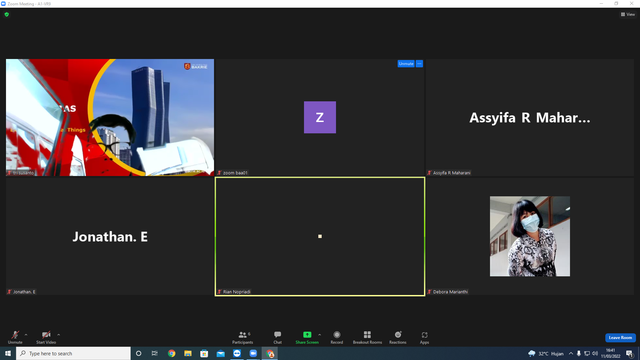This screenshot has width=640, height=360.
Task: Start Video from the meeting toolbar
Action: pos(46,337)
